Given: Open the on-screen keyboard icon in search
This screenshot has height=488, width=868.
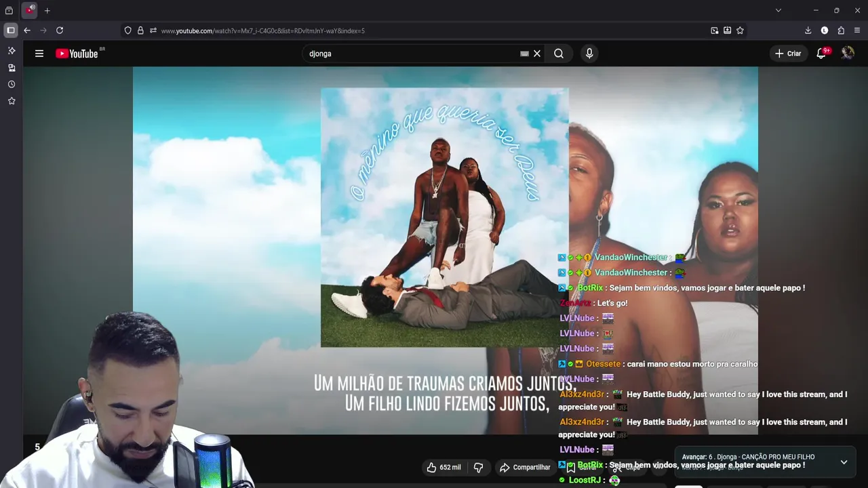Looking at the screenshot, I should 524,54.
